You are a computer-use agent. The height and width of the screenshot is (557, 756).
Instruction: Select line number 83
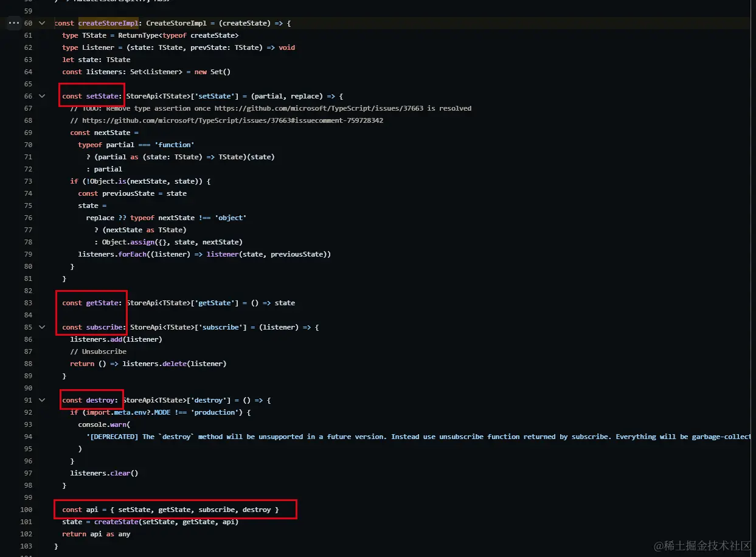[x=29, y=303]
